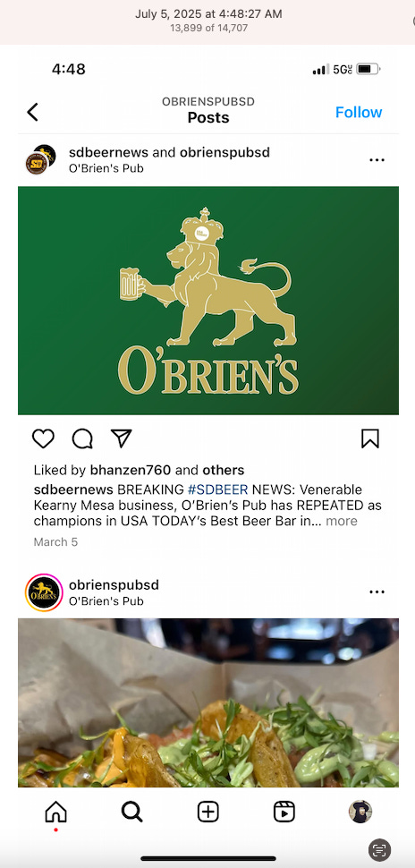Open the #SDBEER hashtag
Viewport: 415px width, 868px height.
217,489
